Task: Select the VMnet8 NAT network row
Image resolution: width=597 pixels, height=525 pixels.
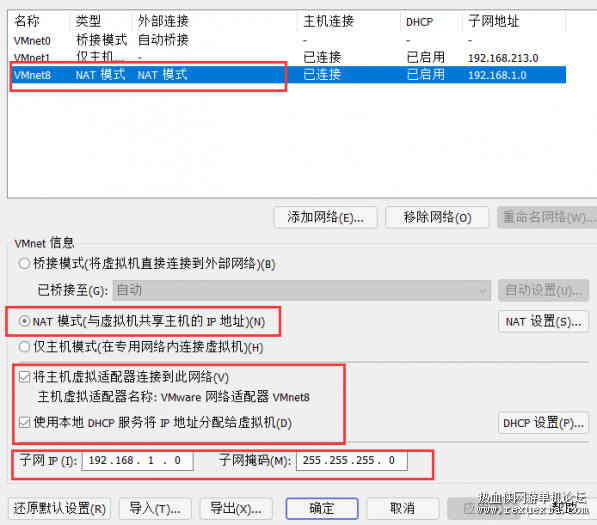Action: [x=288, y=75]
